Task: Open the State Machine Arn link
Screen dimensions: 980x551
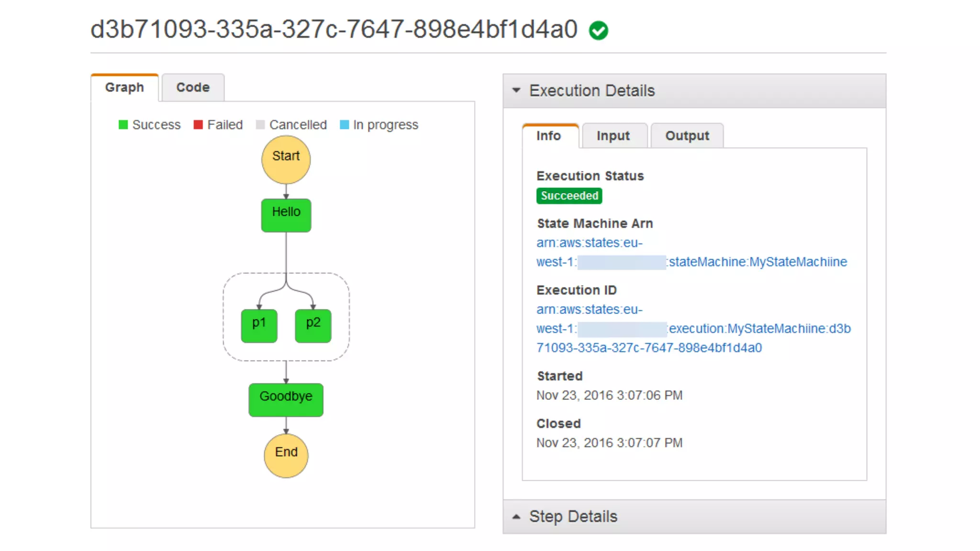Action: (757, 262)
